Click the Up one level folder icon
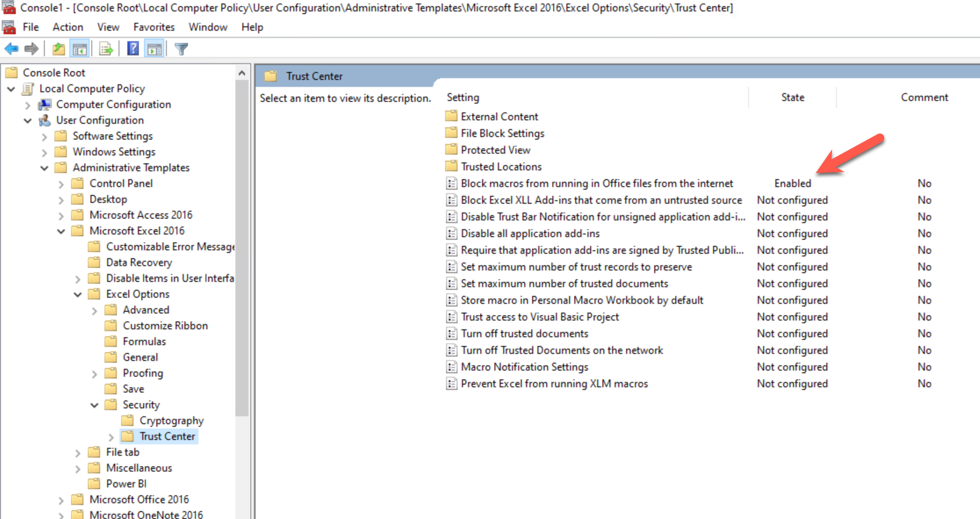Image resolution: width=980 pixels, height=519 pixels. (x=58, y=49)
